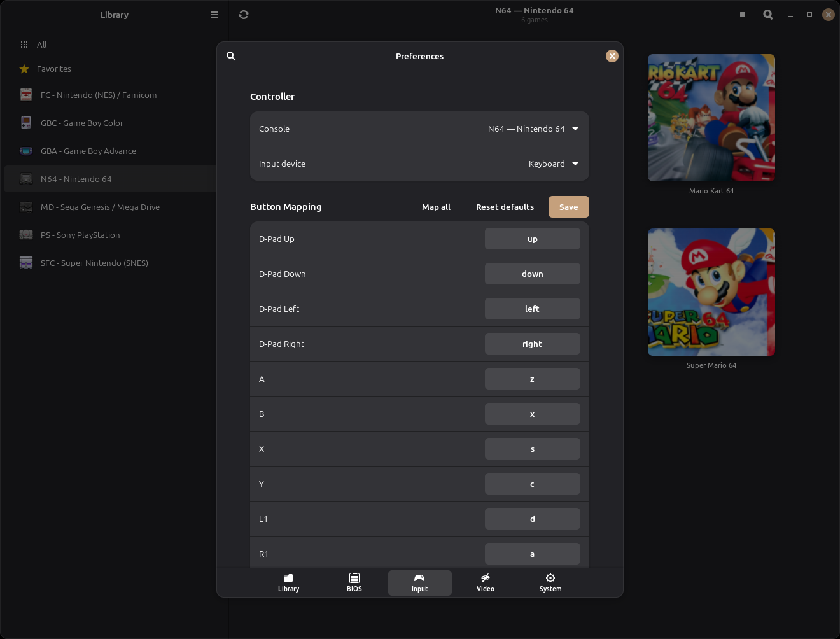Remap D-Pad Right key 'right'

[533, 344]
